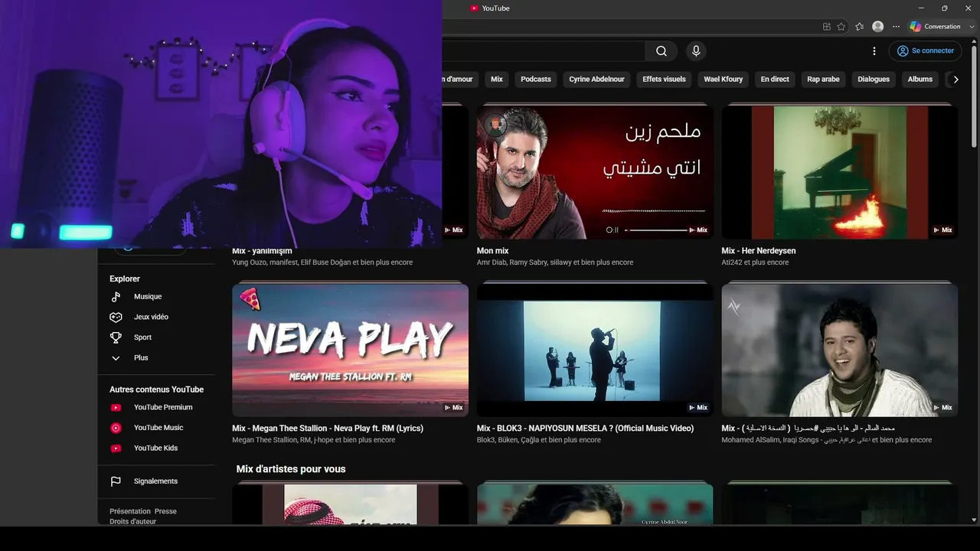Click the webcam overlay video feed
Screen dimensions: 980x551
pyautogui.click(x=220, y=124)
